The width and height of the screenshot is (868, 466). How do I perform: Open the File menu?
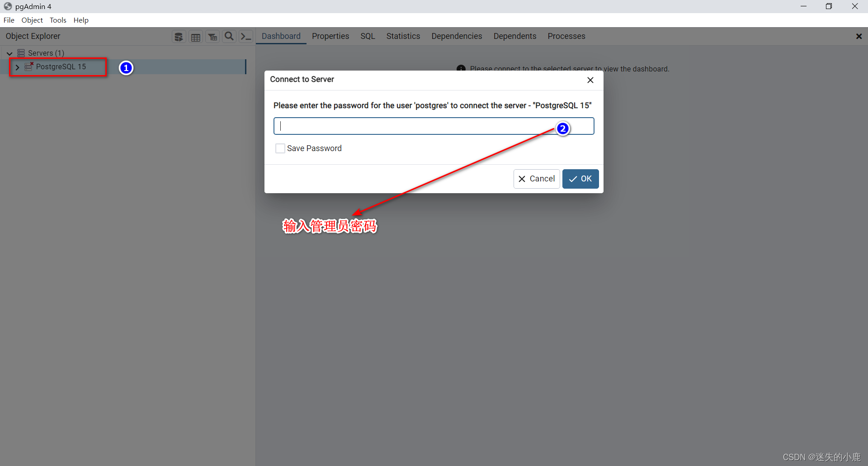(x=9, y=20)
